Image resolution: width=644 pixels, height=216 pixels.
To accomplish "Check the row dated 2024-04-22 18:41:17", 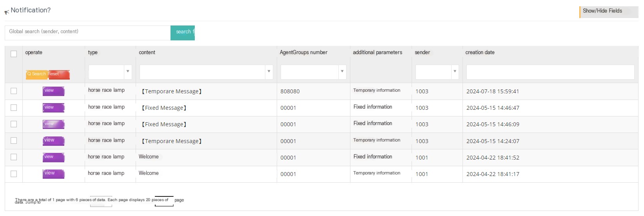I will pos(14,174).
